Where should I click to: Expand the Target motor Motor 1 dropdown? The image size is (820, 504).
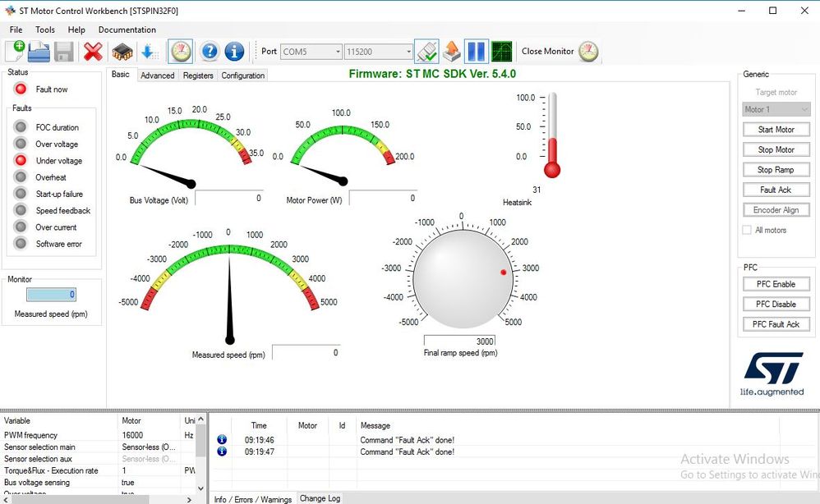776,110
